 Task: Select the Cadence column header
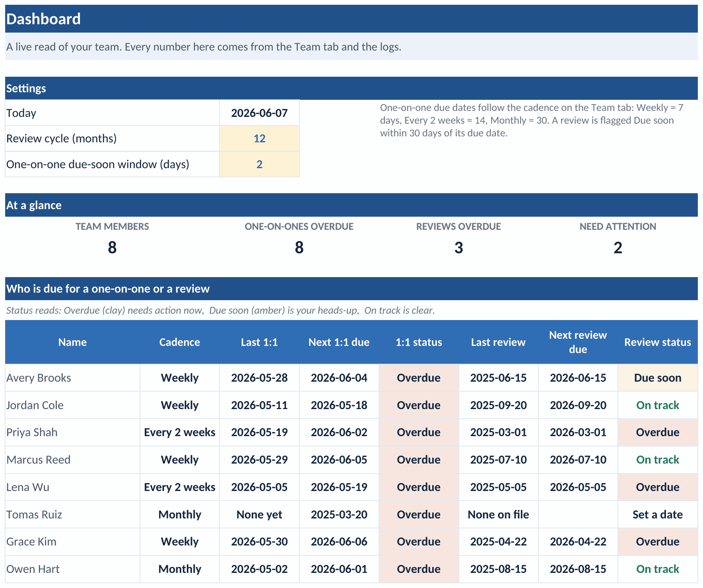(180, 342)
